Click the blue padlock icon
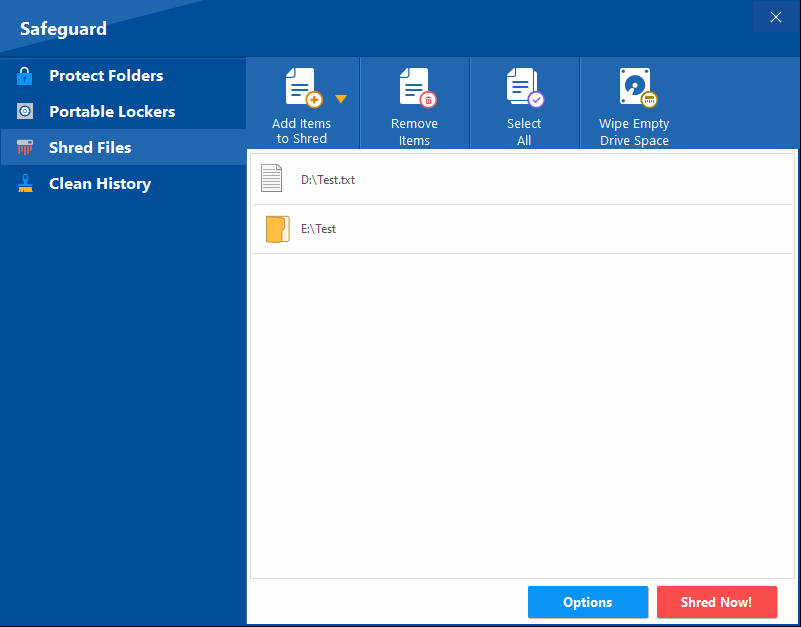 [x=25, y=76]
